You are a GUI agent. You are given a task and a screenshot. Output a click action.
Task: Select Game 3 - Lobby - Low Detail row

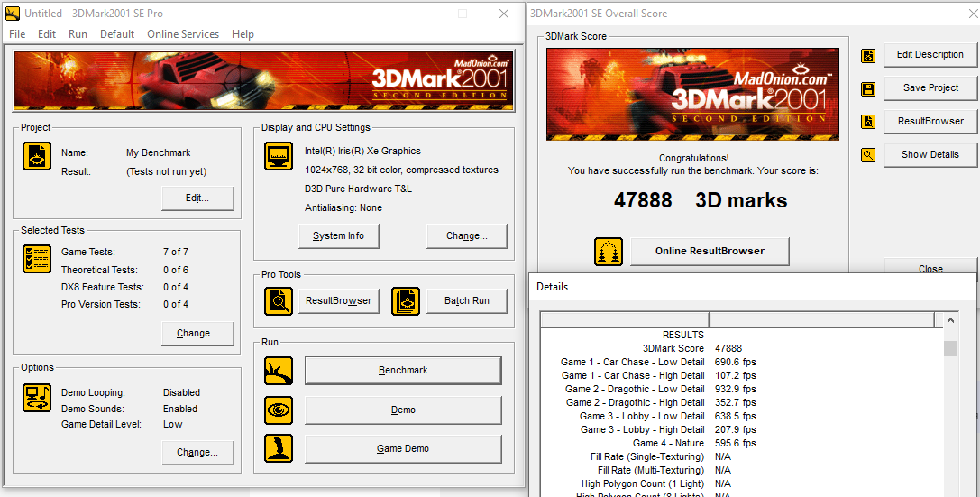click(743, 417)
